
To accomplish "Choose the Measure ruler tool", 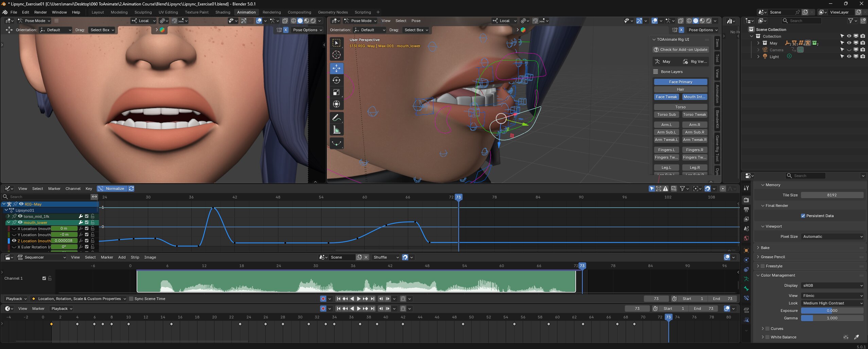I will click(x=336, y=130).
